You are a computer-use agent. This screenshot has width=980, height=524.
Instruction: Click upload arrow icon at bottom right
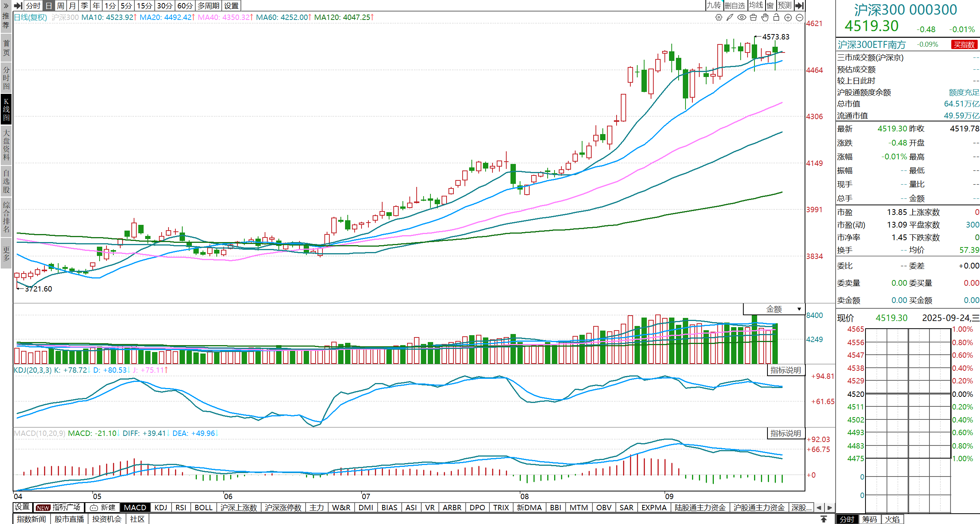click(824, 519)
